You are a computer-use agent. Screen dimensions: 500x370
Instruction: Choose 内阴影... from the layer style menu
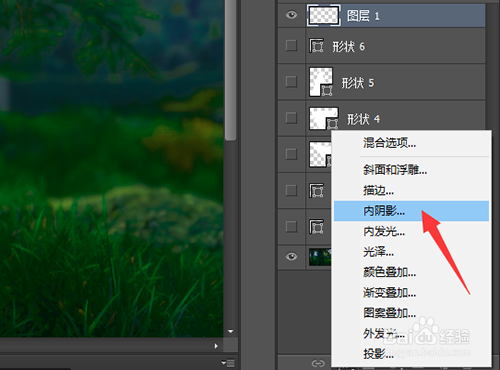(411, 211)
